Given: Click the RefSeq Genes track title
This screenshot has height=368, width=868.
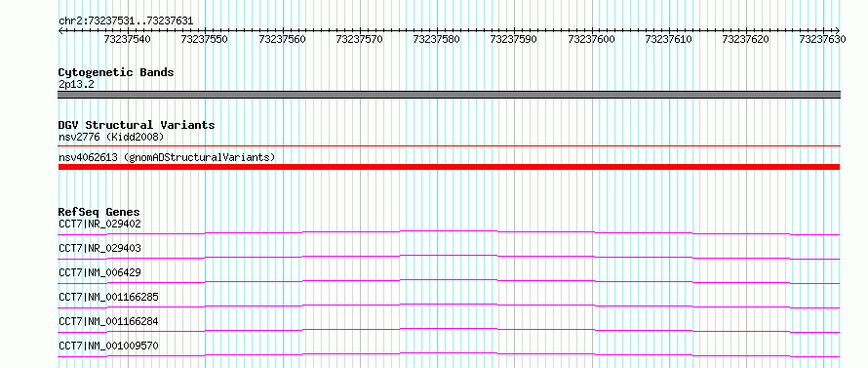Looking at the screenshot, I should (x=99, y=212).
